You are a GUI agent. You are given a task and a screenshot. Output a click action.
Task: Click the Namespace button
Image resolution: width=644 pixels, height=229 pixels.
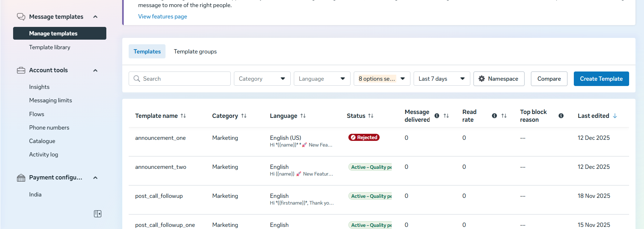(499, 79)
